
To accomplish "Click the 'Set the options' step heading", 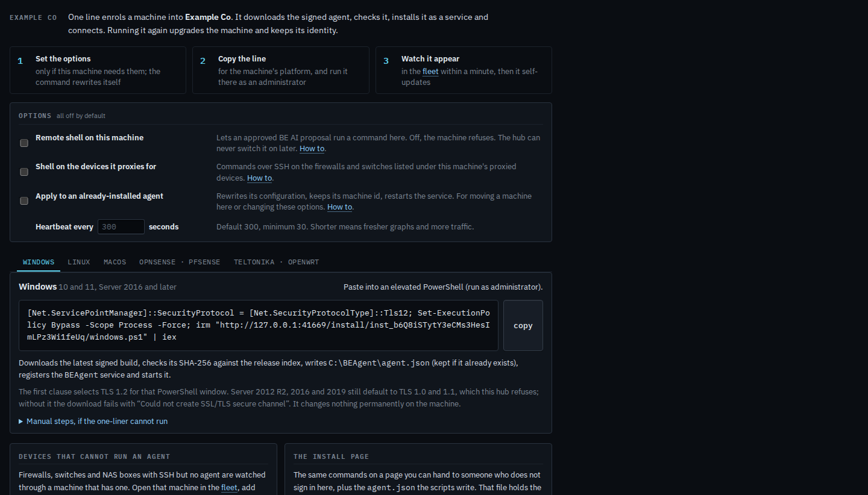I will pos(63,58).
